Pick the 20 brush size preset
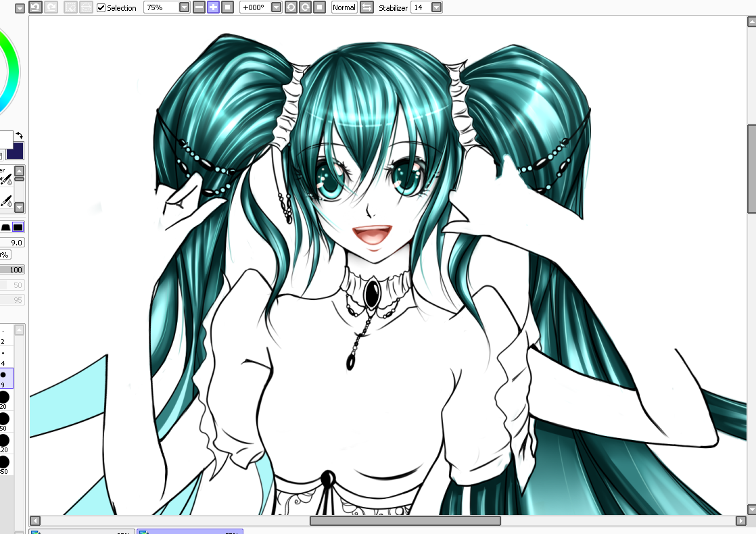Viewport: 756px width, 534px height. [4, 398]
